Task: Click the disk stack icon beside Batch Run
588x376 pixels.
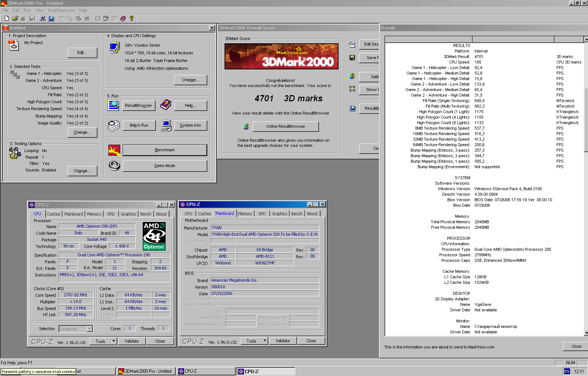Action: 114,126
